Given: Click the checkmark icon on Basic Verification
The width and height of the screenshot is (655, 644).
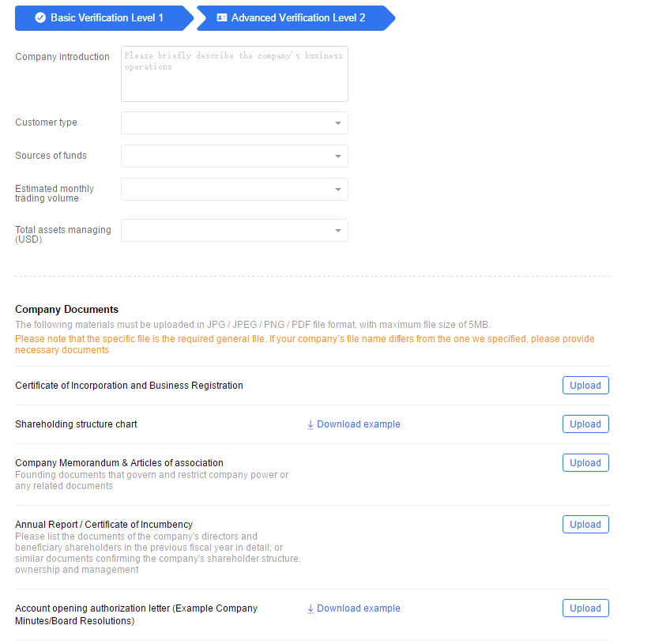Looking at the screenshot, I should tap(40, 17).
